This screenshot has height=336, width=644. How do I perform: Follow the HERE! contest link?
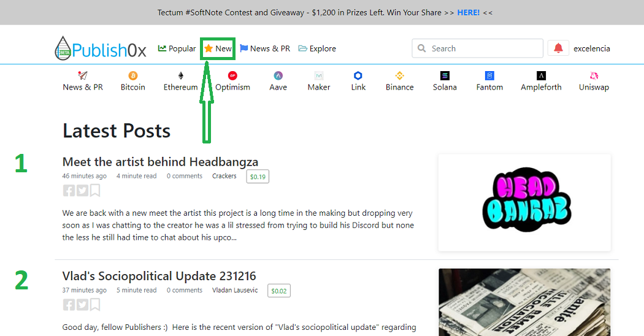coord(468,13)
